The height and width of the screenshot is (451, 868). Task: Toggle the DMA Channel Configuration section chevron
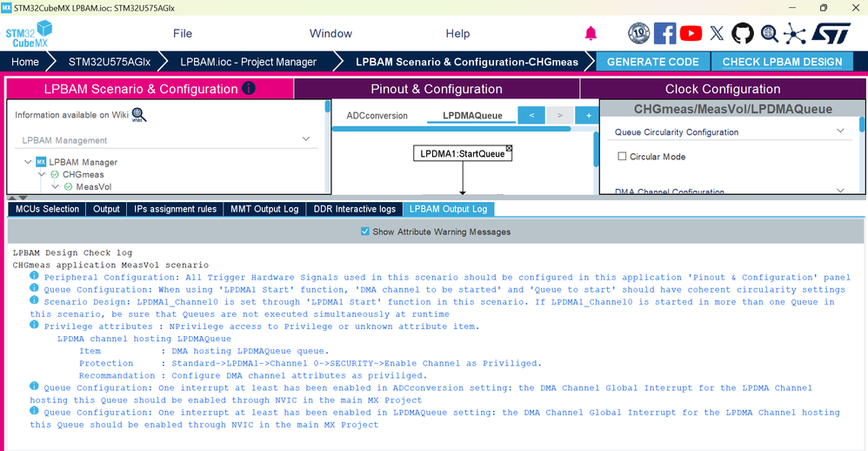(840, 191)
